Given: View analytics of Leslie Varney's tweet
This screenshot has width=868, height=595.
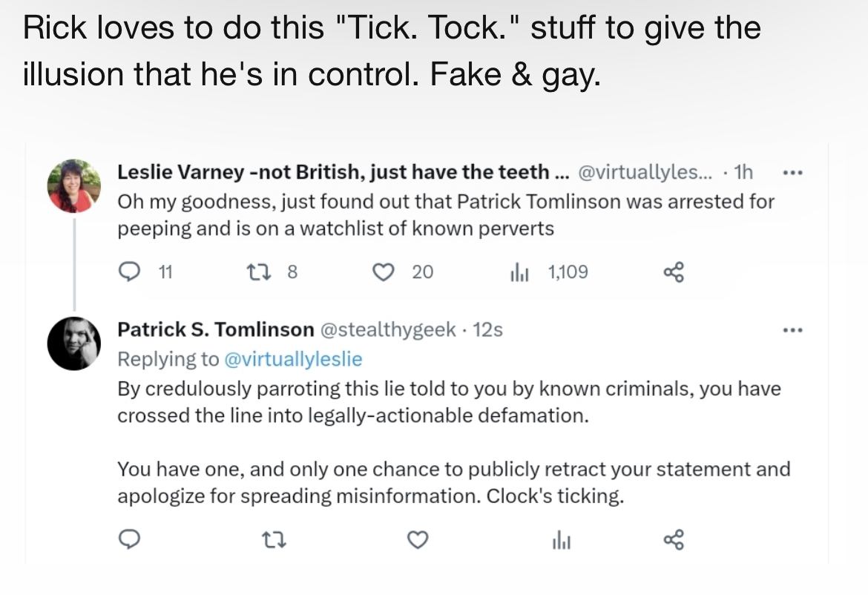Looking at the screenshot, I should 519,272.
